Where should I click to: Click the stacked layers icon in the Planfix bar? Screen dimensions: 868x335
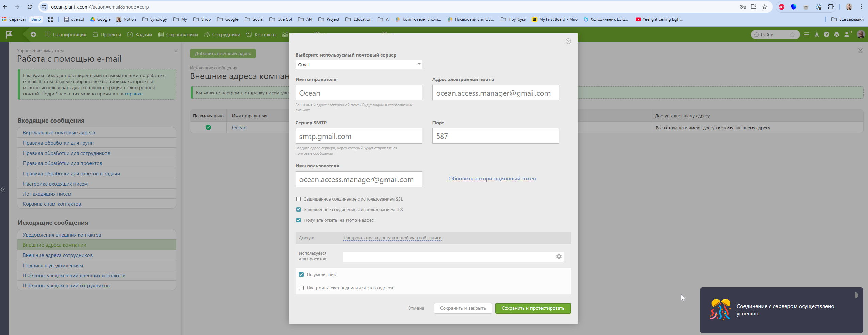[x=837, y=34]
